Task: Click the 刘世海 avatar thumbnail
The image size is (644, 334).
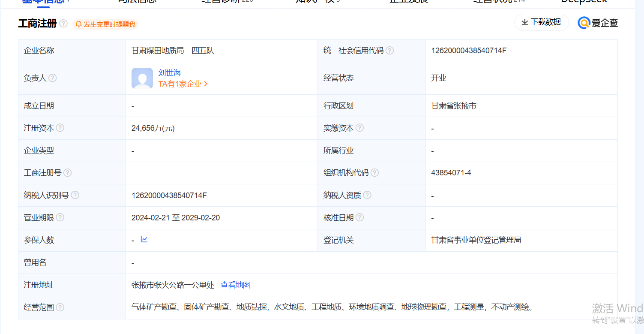Action: click(x=142, y=78)
